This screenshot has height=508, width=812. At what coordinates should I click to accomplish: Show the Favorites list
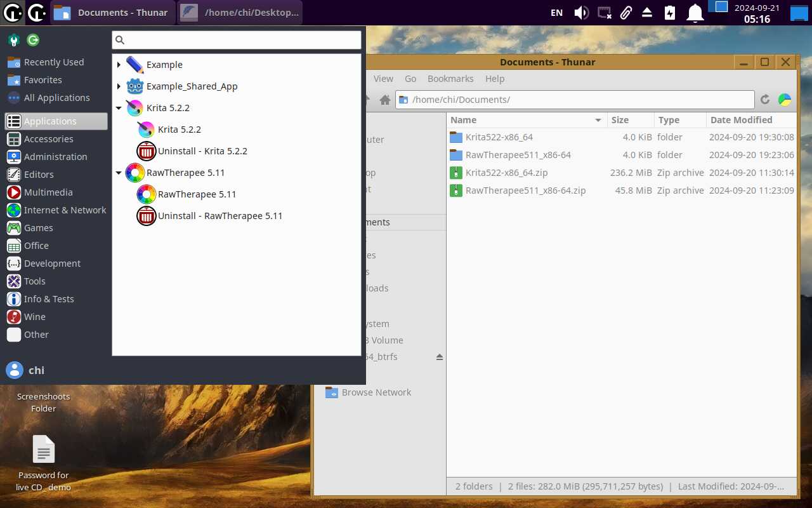[56, 80]
